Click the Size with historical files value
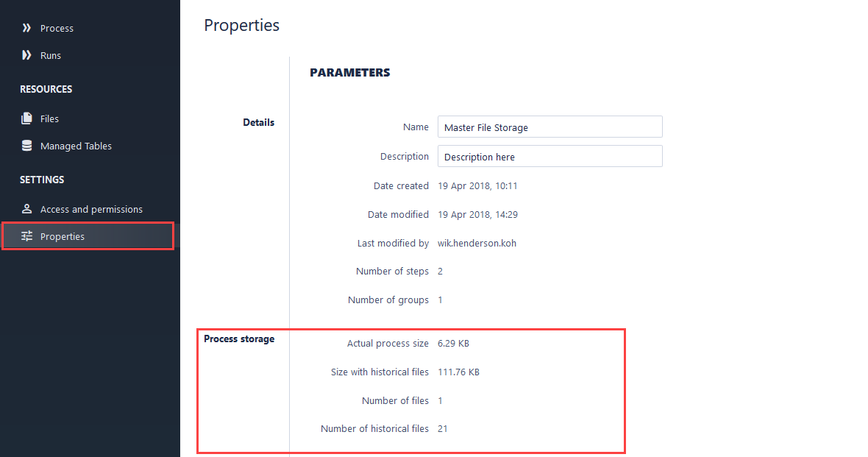Image resolution: width=868 pixels, height=457 pixels. 458,372
